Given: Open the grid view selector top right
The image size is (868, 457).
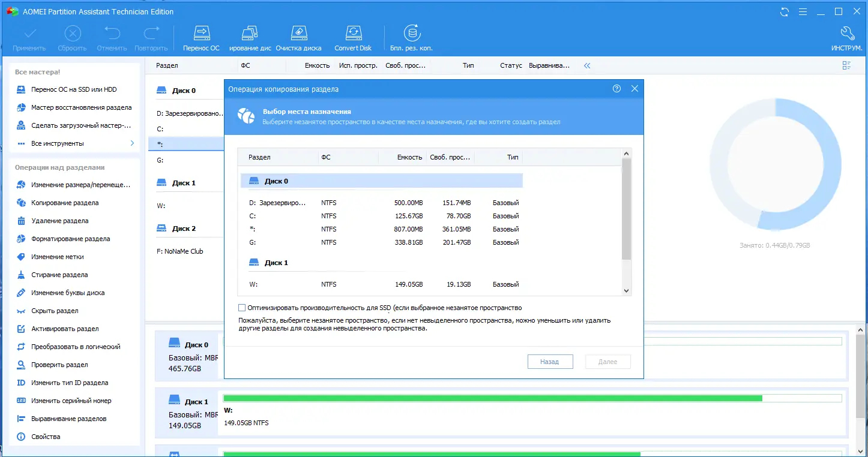Looking at the screenshot, I should [846, 65].
